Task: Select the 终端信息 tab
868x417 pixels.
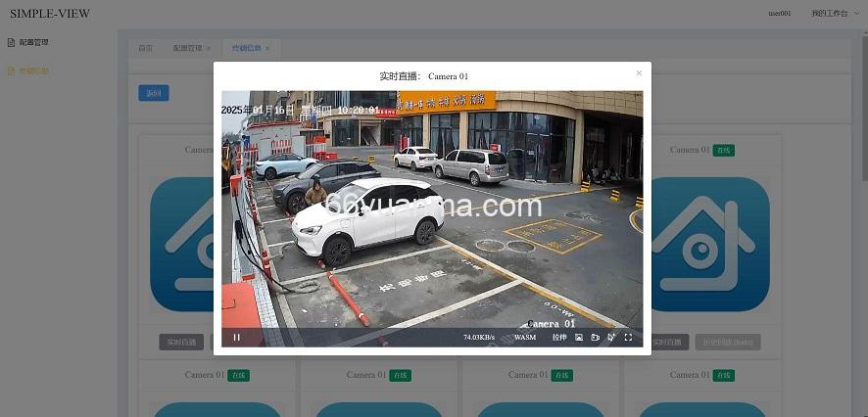Action: coord(246,48)
